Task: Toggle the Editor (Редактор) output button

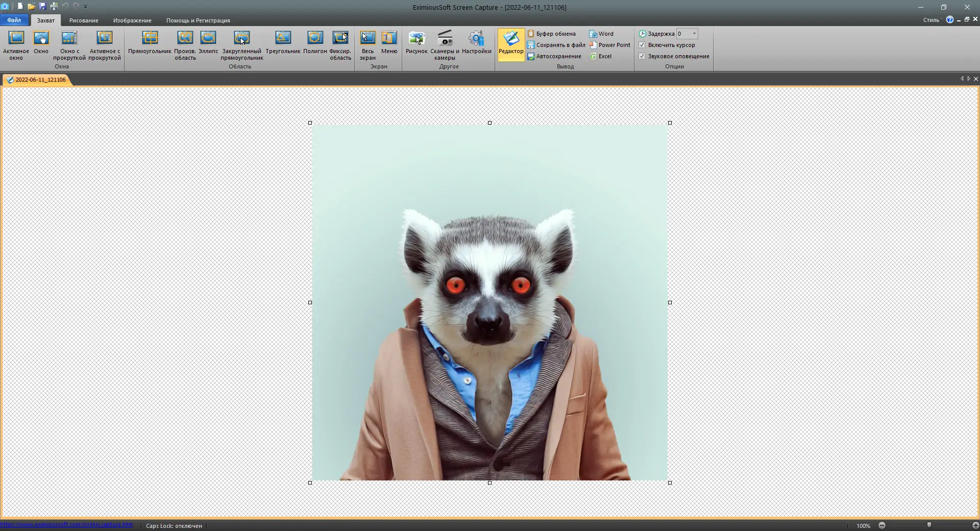Action: (511, 44)
